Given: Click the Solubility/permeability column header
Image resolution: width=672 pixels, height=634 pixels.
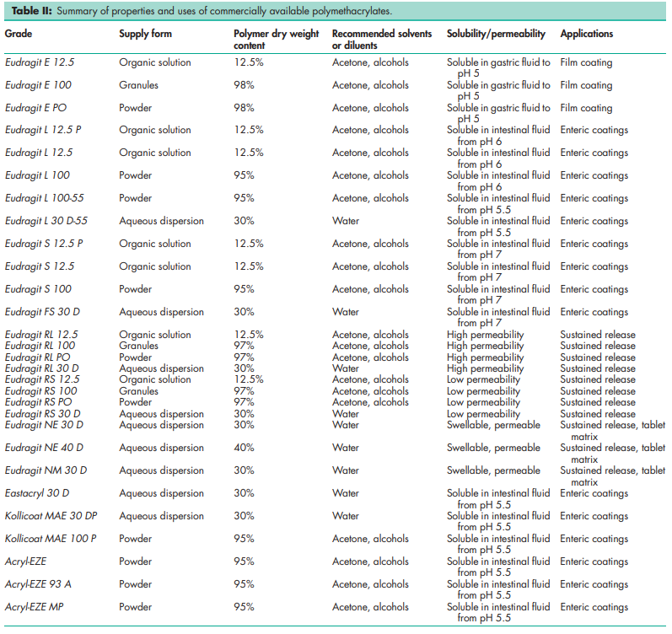Looking at the screenshot, I should coord(497,35).
